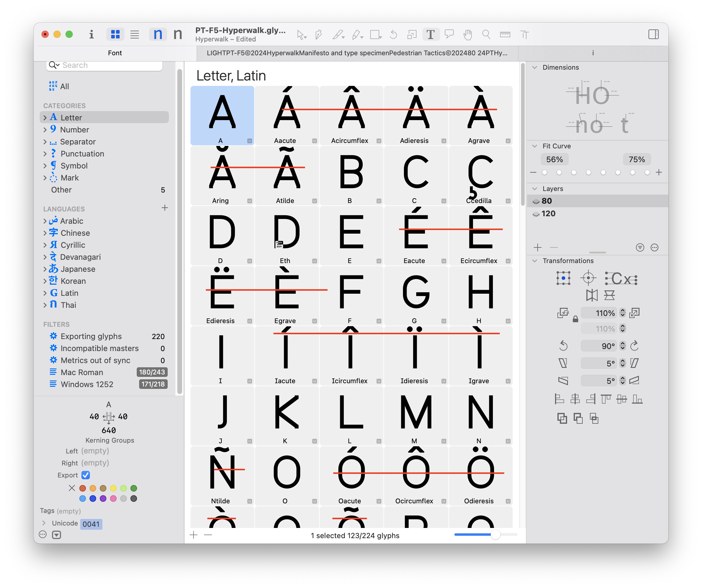The image size is (702, 588).
Task: Select the Pen drawing tool
Action: pyautogui.click(x=319, y=35)
